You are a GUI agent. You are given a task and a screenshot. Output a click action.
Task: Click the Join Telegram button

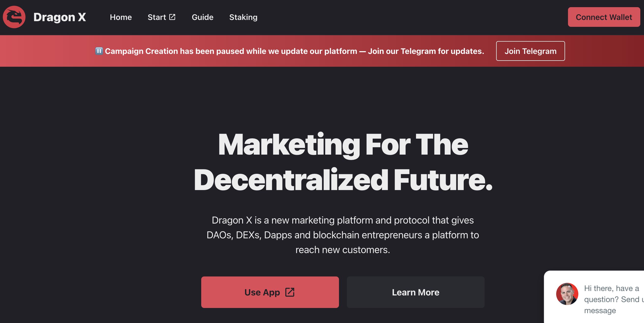point(530,51)
